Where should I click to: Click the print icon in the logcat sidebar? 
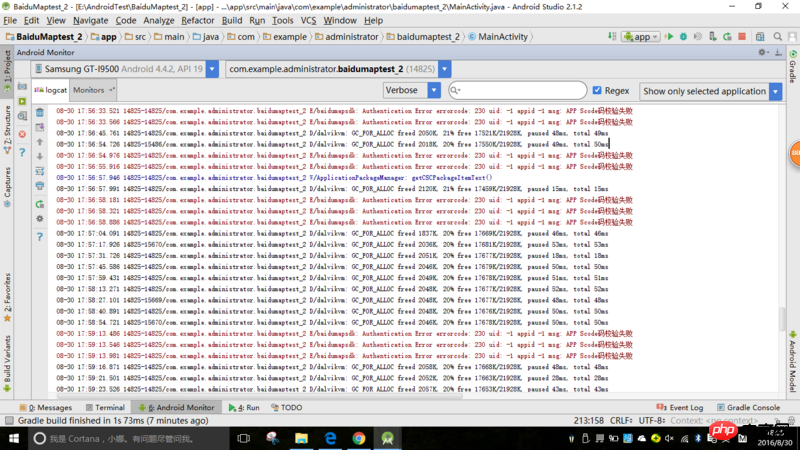pos(40,186)
